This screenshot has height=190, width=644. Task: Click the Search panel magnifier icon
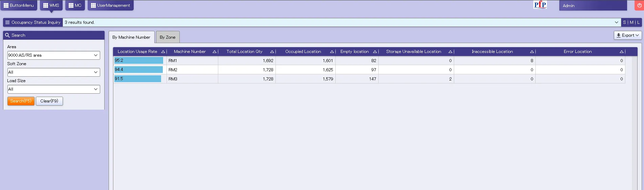coord(7,35)
